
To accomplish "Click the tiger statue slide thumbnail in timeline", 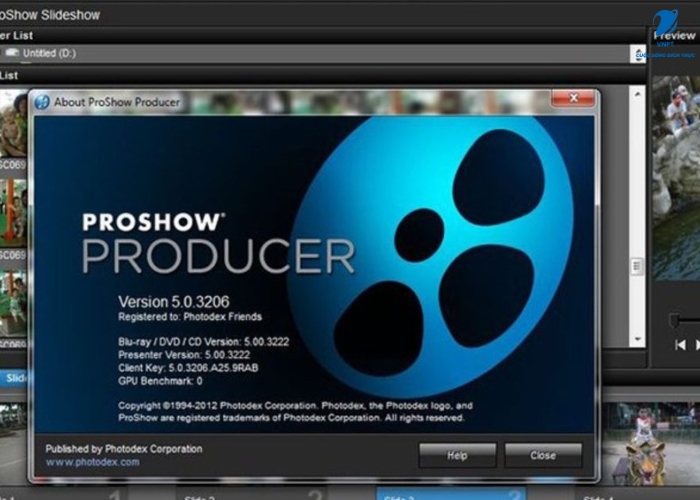I will pos(650,444).
